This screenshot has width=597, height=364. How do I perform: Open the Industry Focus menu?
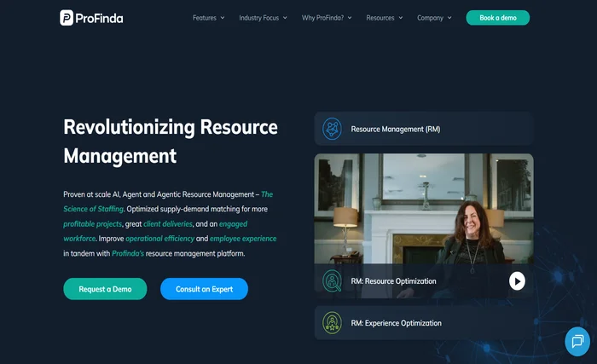pyautogui.click(x=259, y=18)
